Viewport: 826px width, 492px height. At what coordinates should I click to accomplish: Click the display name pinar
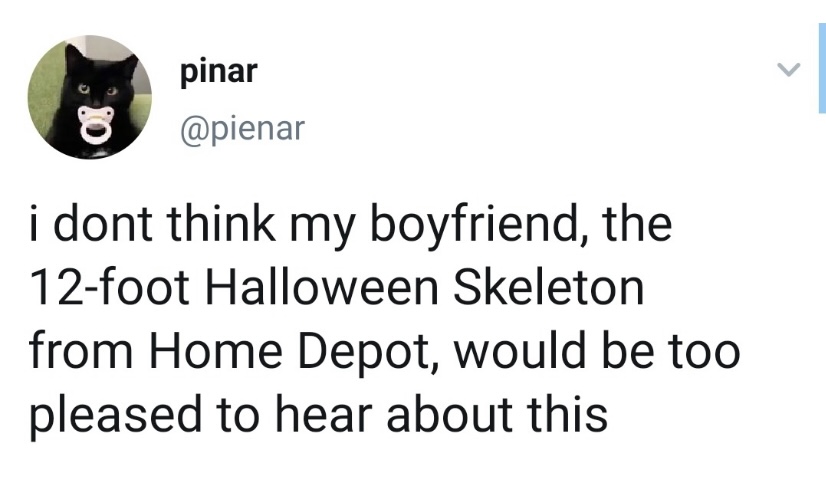tap(220, 72)
